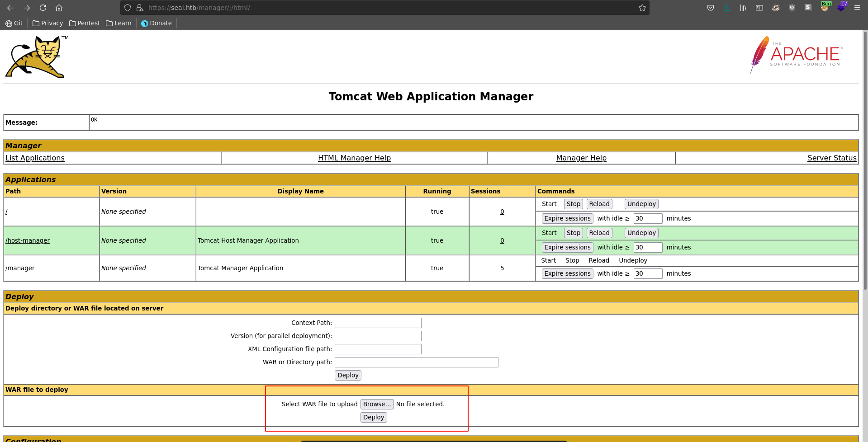Undeploy the /host-manager application
The image size is (868, 442).
pos(641,233)
